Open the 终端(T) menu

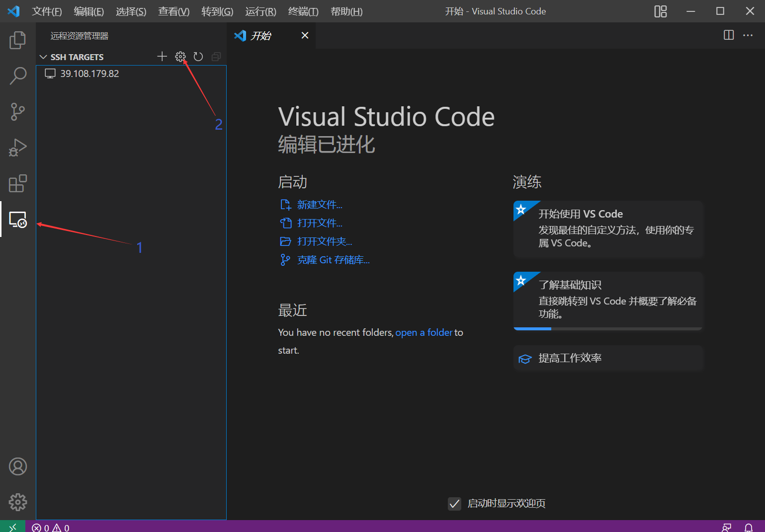(x=303, y=11)
